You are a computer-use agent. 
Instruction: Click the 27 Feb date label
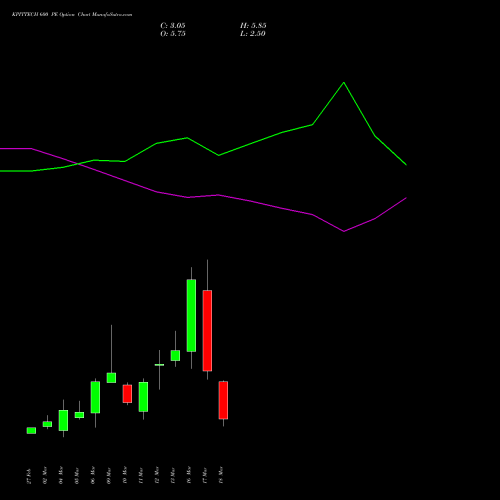(x=29, y=476)
